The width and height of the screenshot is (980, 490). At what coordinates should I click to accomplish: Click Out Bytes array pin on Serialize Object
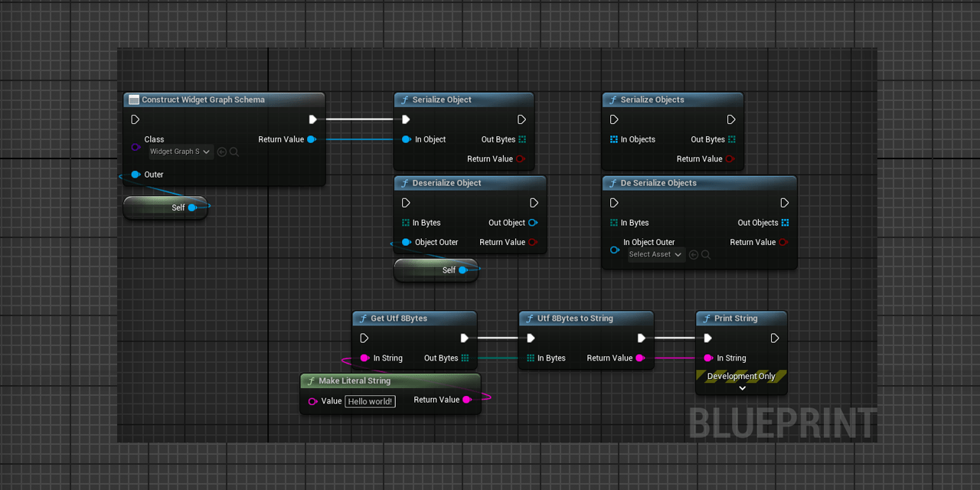click(x=522, y=139)
